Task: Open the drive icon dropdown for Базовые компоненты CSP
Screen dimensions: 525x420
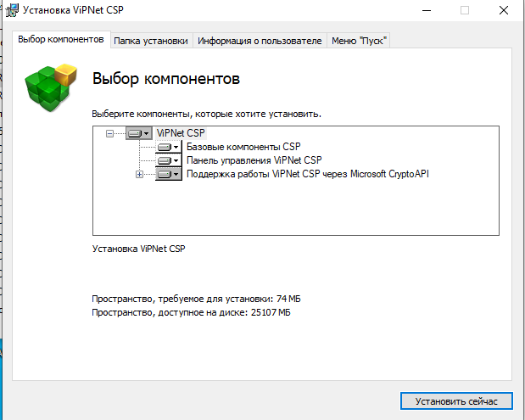Action: click(169, 147)
